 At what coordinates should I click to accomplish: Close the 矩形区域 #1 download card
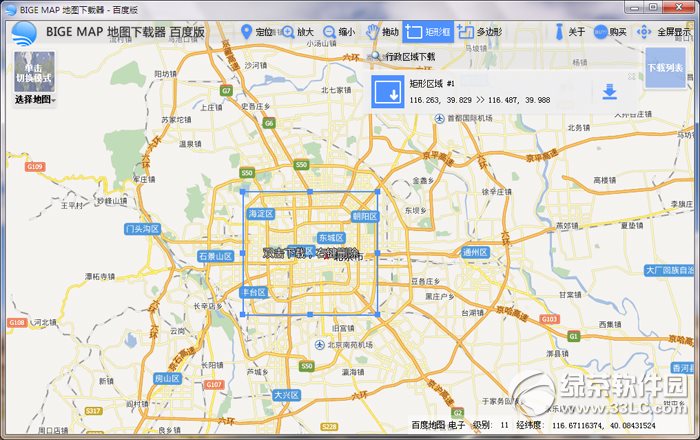click(x=632, y=77)
